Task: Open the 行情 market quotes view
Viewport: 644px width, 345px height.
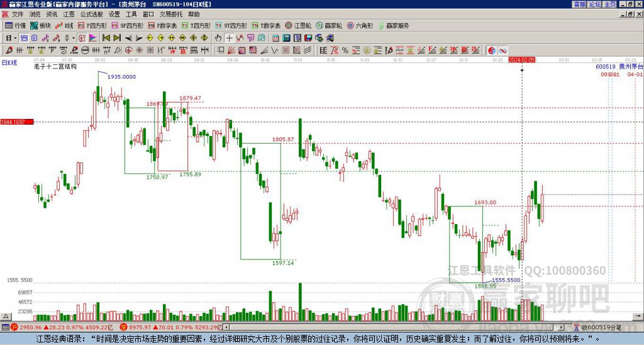Action: pos(15,25)
